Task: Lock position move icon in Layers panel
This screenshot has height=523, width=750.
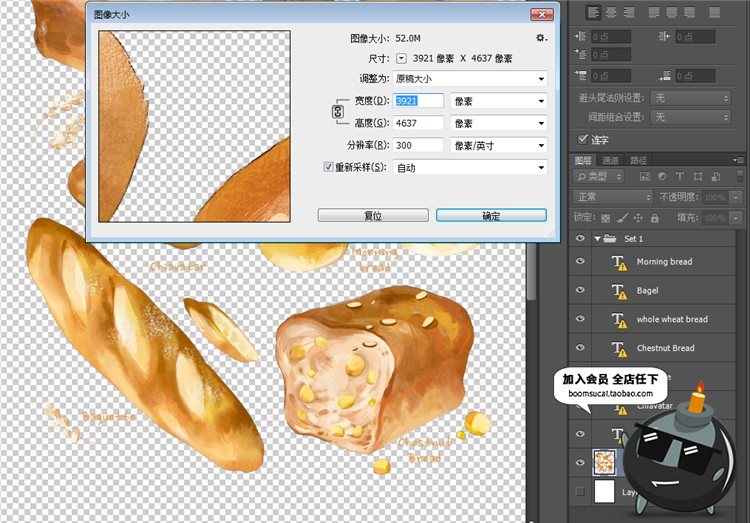Action: [x=638, y=218]
